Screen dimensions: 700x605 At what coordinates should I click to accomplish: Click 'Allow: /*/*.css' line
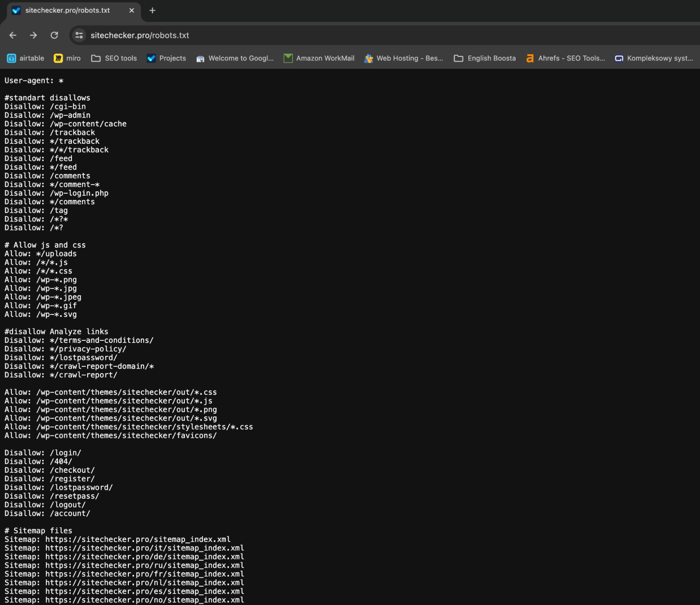coord(38,271)
